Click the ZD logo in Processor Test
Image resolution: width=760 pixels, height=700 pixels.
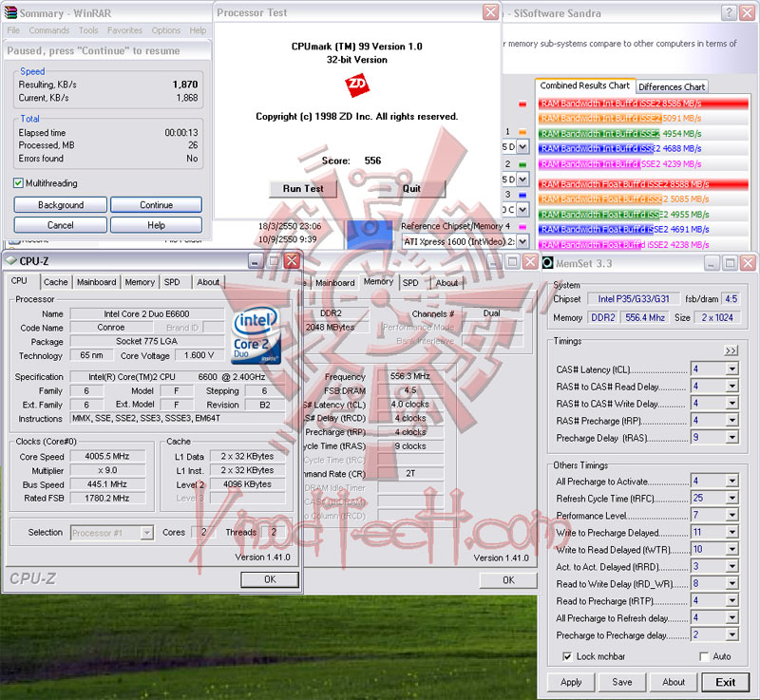(x=357, y=85)
